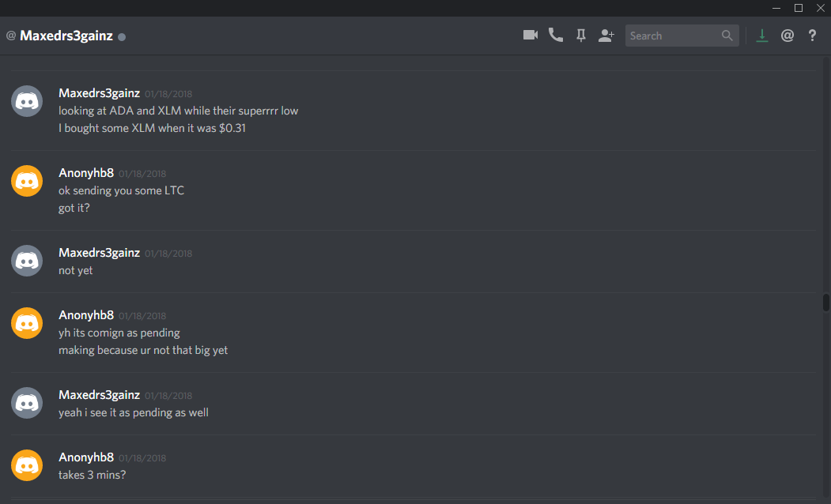Viewport: 831px width, 504px height.
Task: Open the help question mark icon
Action: tap(812, 36)
